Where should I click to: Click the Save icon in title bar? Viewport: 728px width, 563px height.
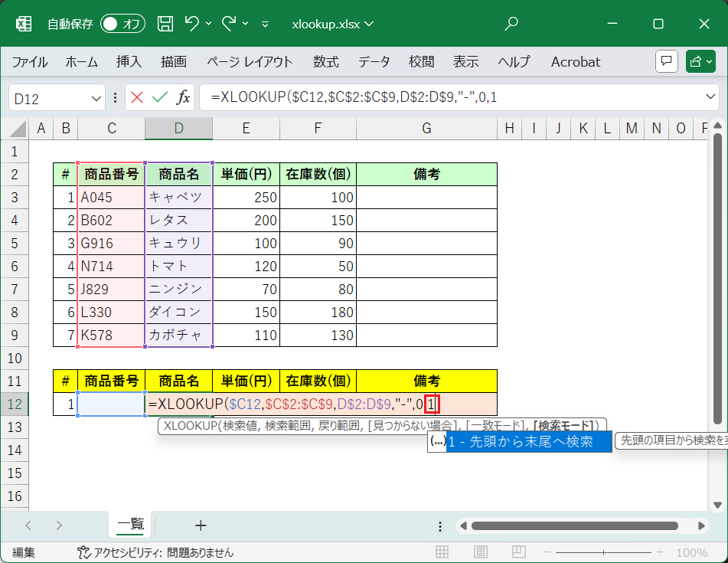165,24
